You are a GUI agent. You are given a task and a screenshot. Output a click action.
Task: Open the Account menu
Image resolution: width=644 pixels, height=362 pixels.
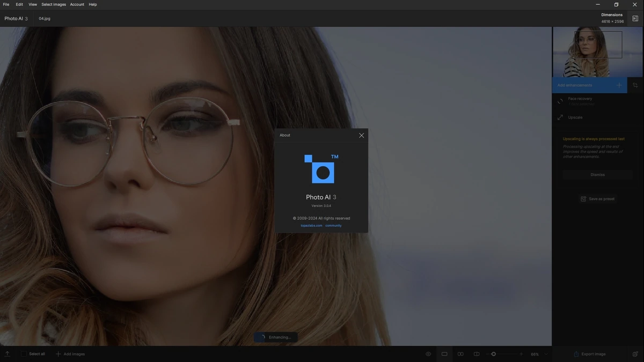click(77, 4)
